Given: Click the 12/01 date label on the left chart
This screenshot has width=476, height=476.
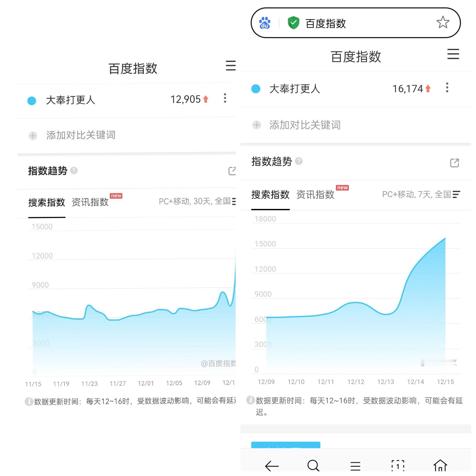Looking at the screenshot, I should coord(146,383).
